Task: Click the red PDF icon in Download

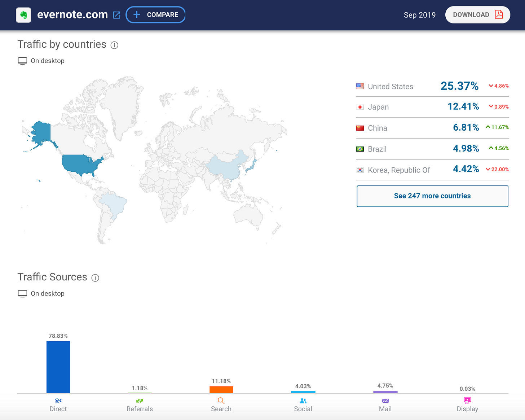Action: coord(499,14)
